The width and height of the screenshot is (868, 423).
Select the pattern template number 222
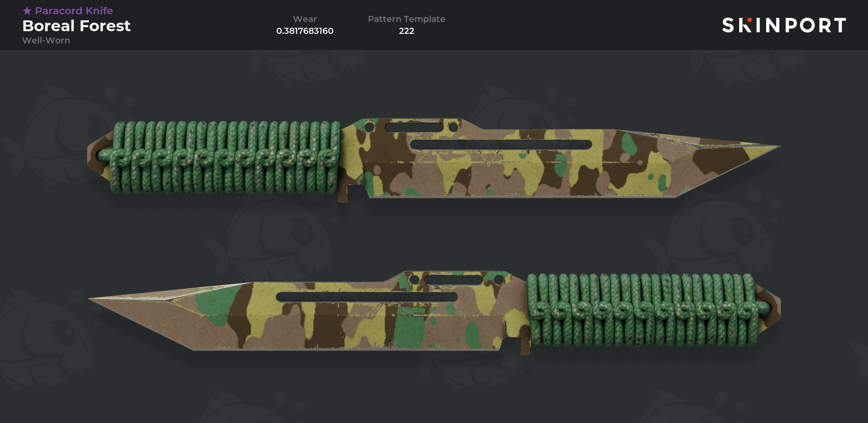407,31
